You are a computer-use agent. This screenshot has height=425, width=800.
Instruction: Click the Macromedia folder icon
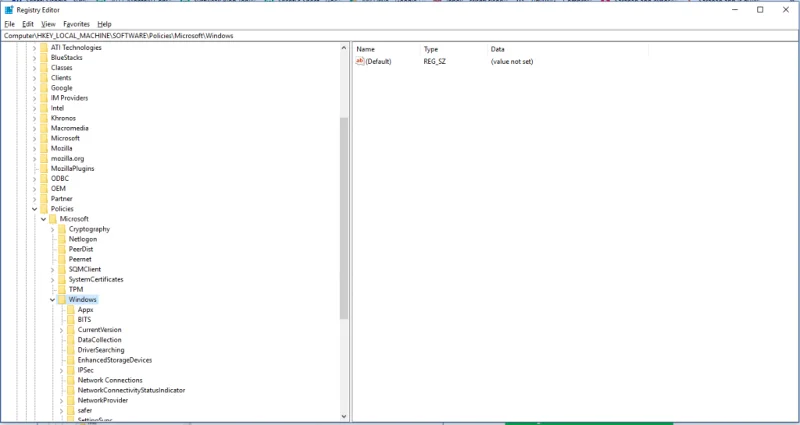44,128
